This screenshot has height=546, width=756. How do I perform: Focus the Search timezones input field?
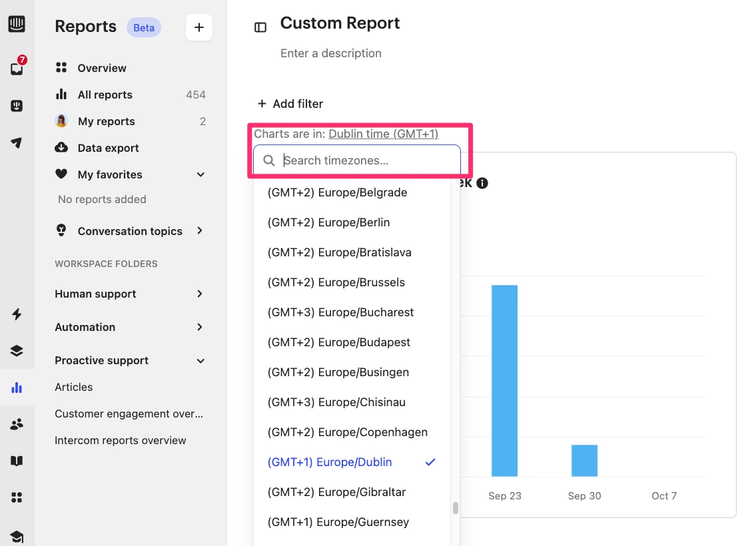357,160
